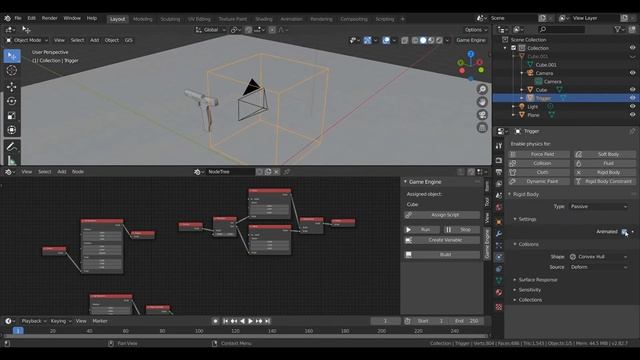Open the Rigid Body Type Passive dropdown

(599, 207)
